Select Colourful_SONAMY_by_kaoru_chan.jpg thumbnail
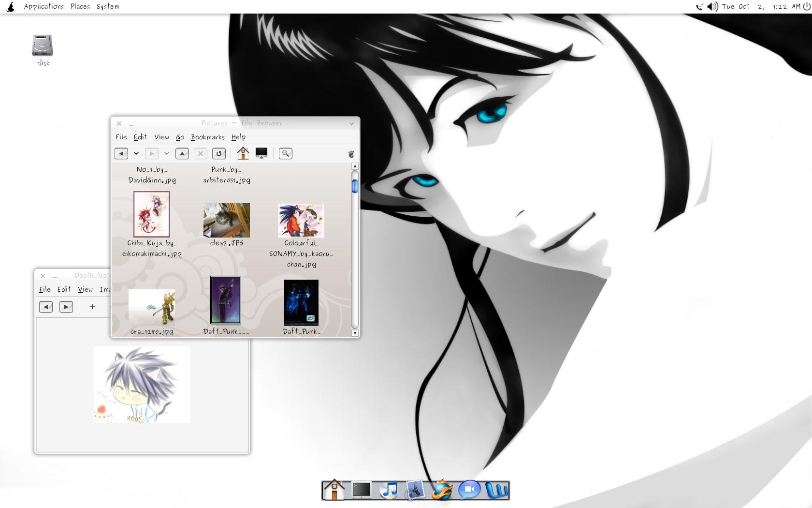 pyautogui.click(x=301, y=221)
